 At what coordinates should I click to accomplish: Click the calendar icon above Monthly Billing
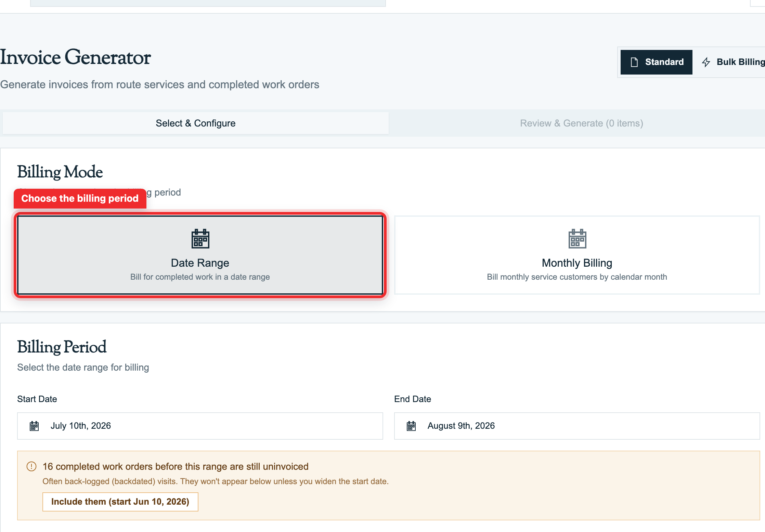(577, 239)
